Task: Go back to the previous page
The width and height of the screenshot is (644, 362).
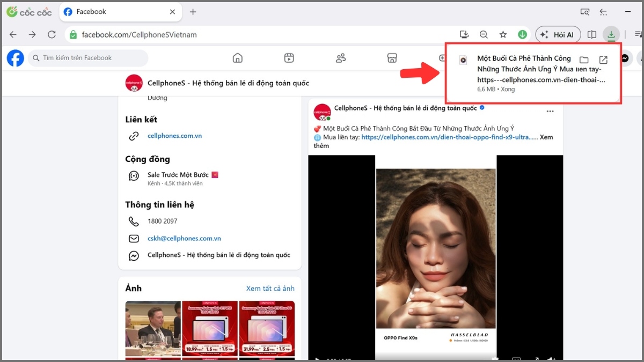Action: pos(13,34)
